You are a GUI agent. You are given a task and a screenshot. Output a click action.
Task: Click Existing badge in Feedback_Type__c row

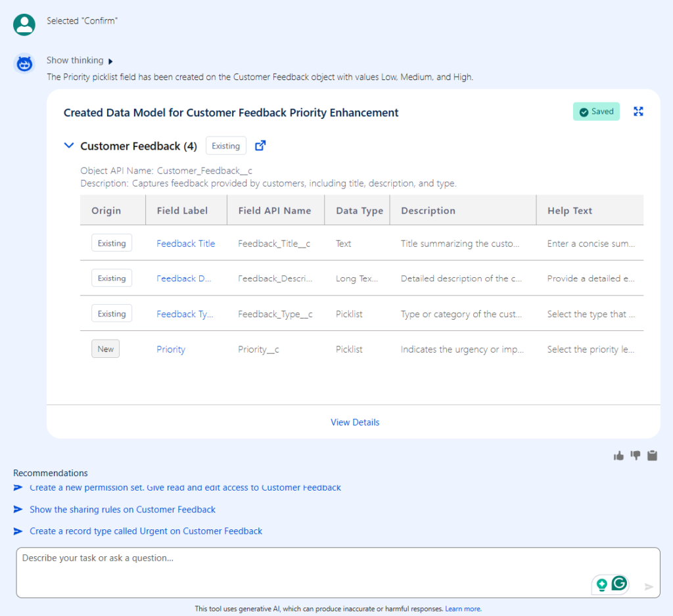112,313
